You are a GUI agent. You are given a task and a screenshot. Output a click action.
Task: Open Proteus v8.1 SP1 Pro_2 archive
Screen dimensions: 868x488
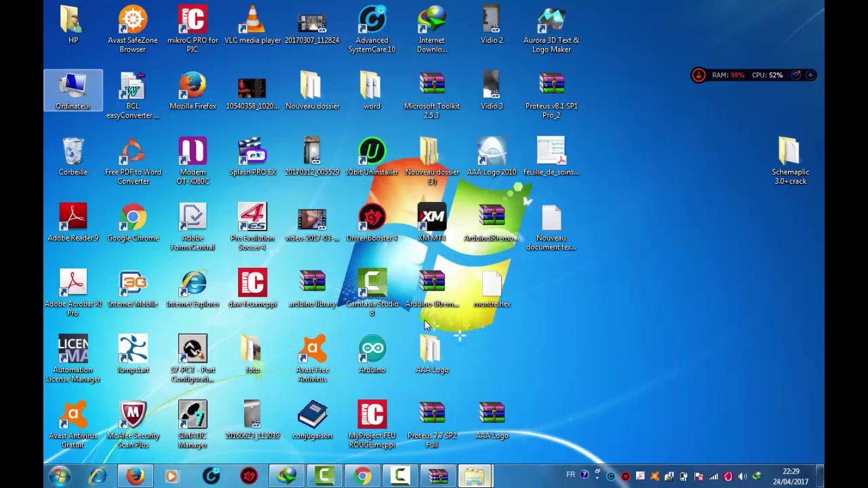551,95
